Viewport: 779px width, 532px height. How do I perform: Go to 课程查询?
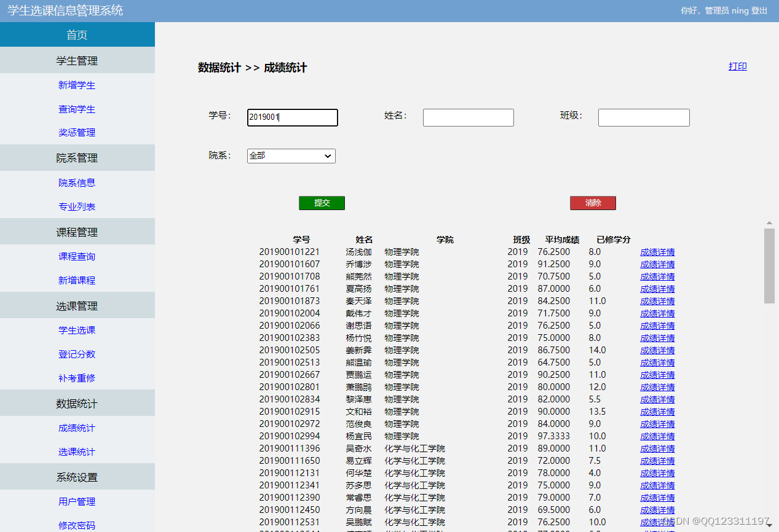(77, 257)
